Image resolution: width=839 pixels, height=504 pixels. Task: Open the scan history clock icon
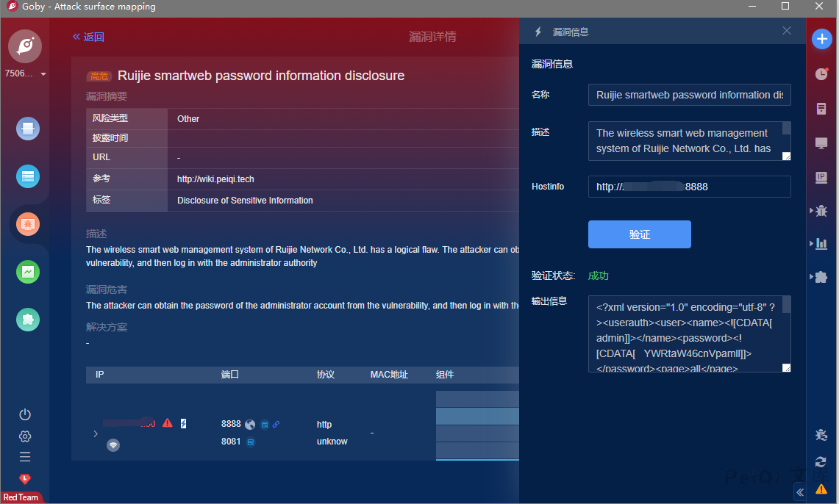coord(821,74)
